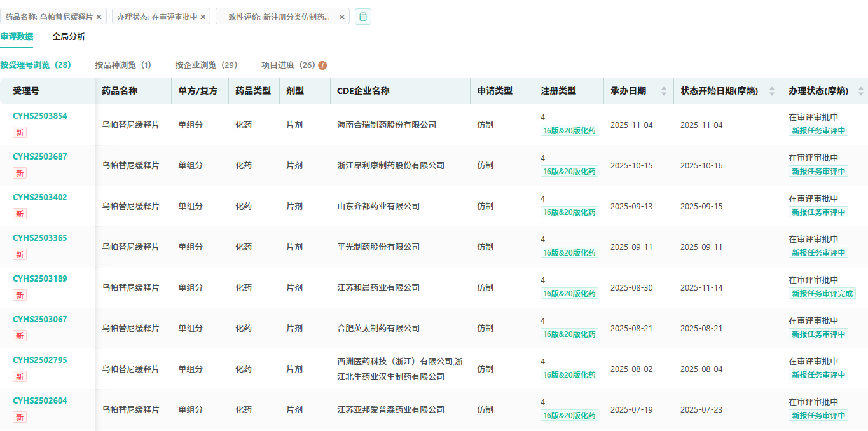Click the 海南合瑞制药股份有限公司 company cell
Screen dimensions: 868x431
point(387,125)
